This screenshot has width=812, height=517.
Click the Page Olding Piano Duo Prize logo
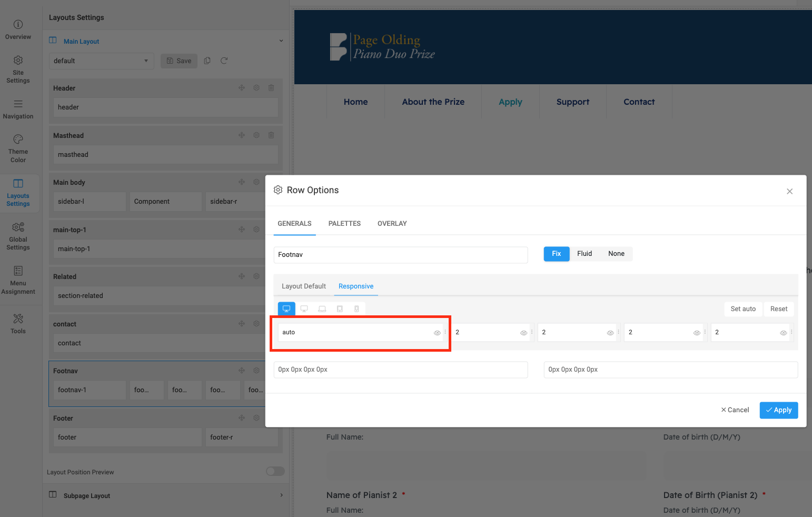point(383,47)
